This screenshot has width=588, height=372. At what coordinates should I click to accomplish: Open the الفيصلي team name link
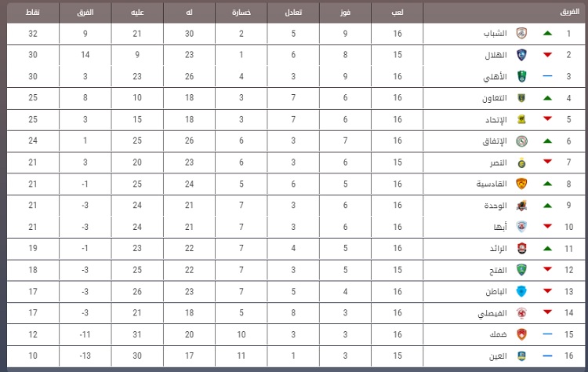point(492,313)
